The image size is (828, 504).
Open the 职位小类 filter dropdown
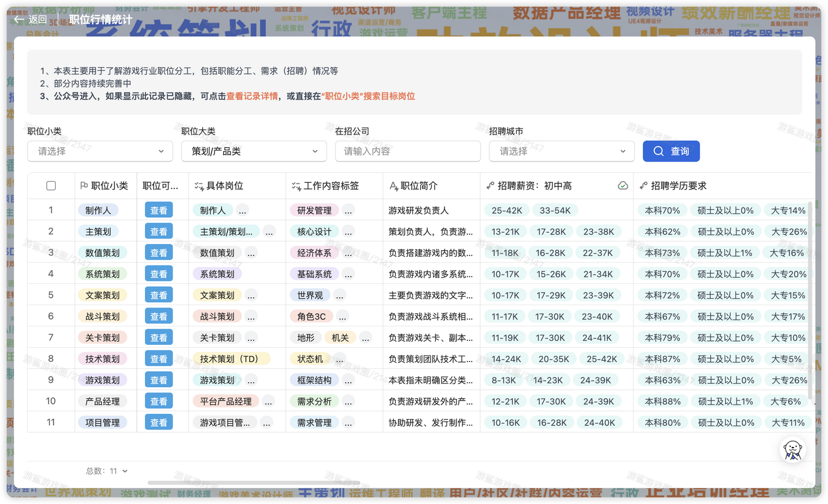coord(100,151)
